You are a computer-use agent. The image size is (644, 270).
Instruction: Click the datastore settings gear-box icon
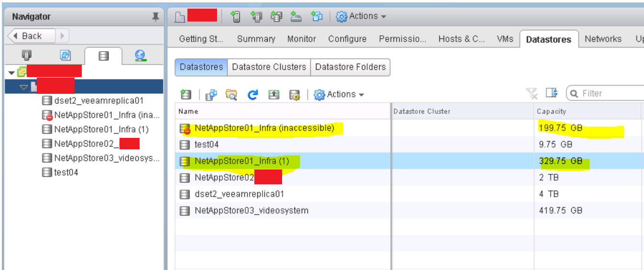(295, 95)
